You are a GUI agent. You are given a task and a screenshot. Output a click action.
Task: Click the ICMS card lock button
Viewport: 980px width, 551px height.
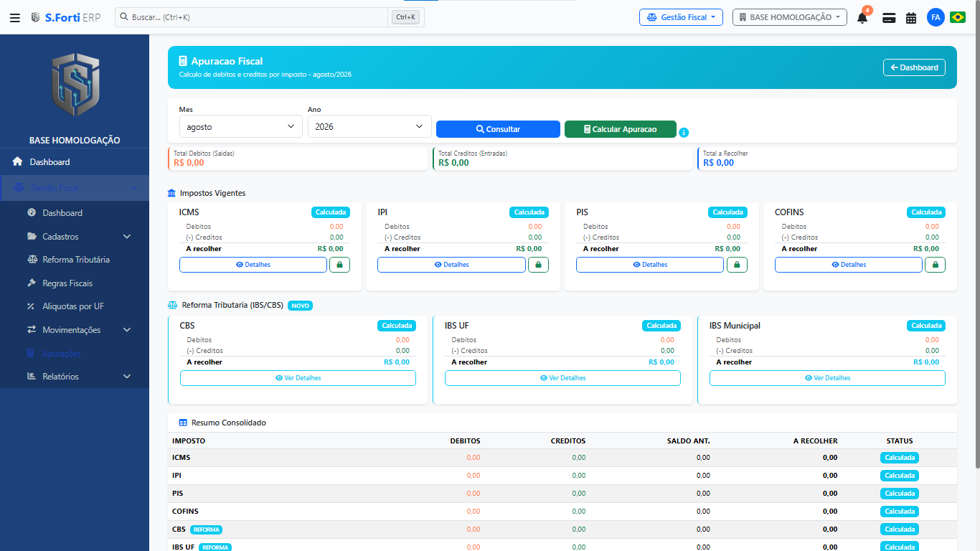pos(339,265)
